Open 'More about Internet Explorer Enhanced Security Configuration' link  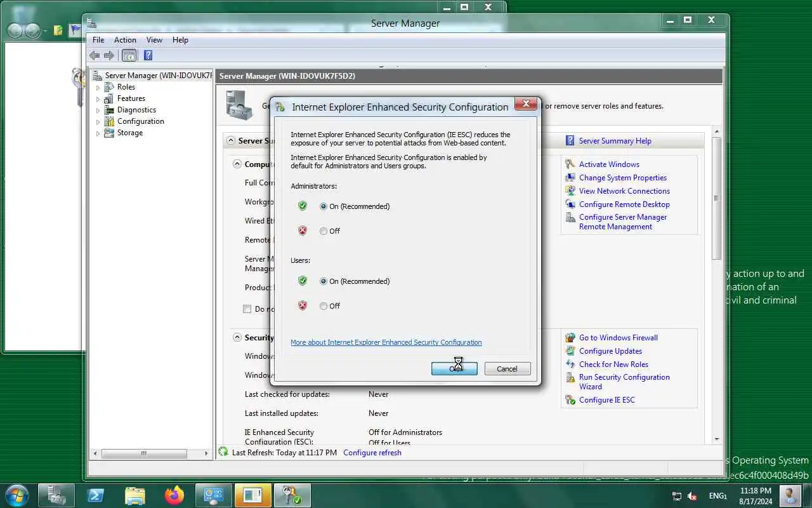[386, 342]
